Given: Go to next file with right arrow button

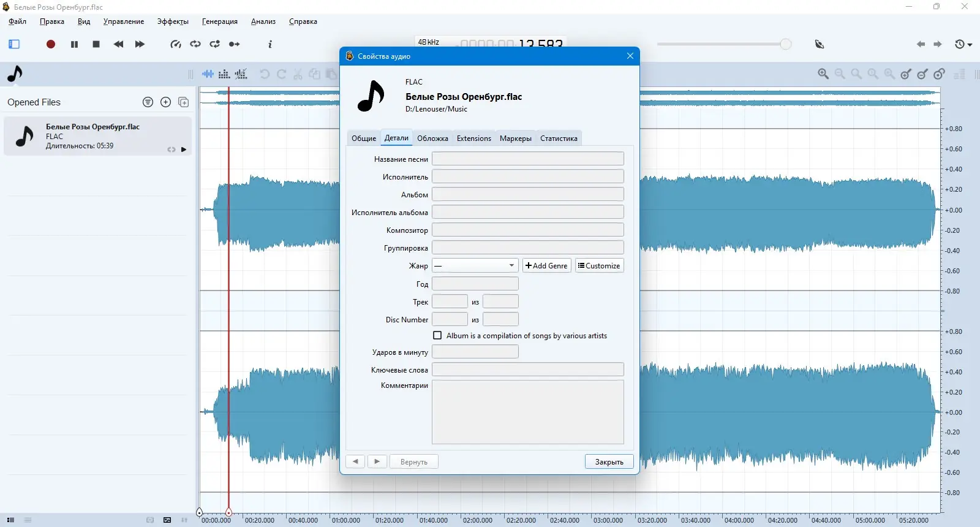Looking at the screenshot, I should (x=377, y=461).
